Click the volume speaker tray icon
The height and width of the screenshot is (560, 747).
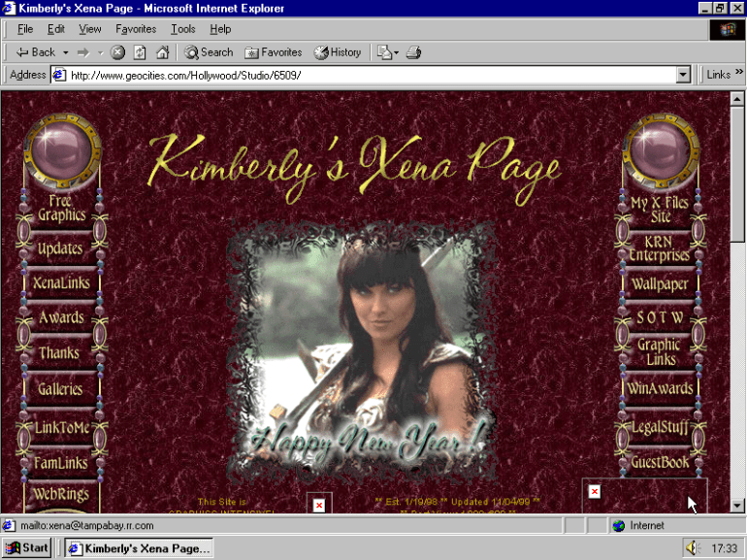693,548
